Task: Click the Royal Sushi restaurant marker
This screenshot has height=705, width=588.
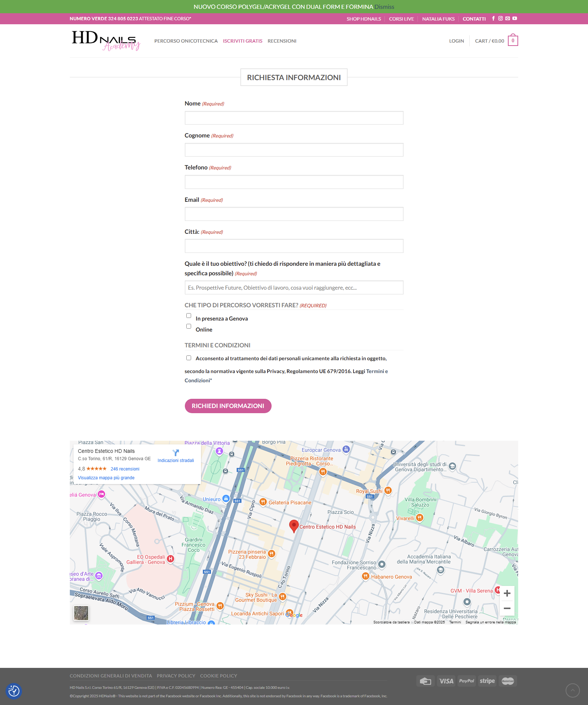Action: pyautogui.click(x=388, y=491)
